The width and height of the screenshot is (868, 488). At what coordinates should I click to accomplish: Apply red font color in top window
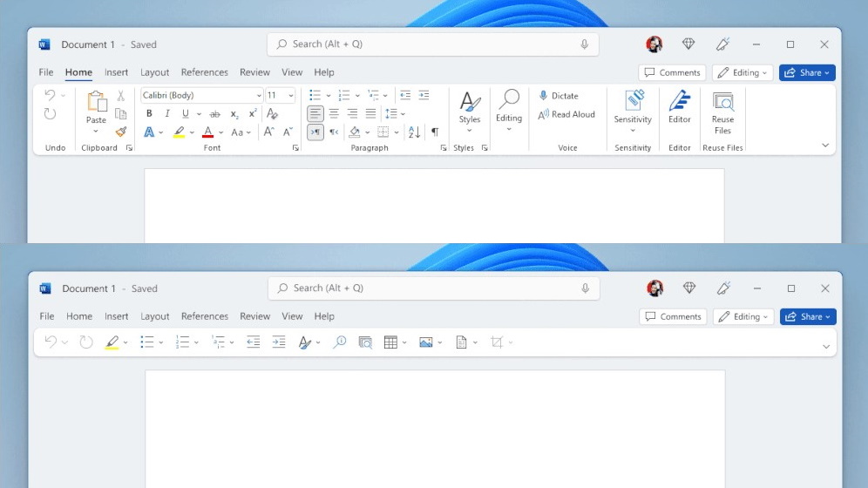click(207, 132)
